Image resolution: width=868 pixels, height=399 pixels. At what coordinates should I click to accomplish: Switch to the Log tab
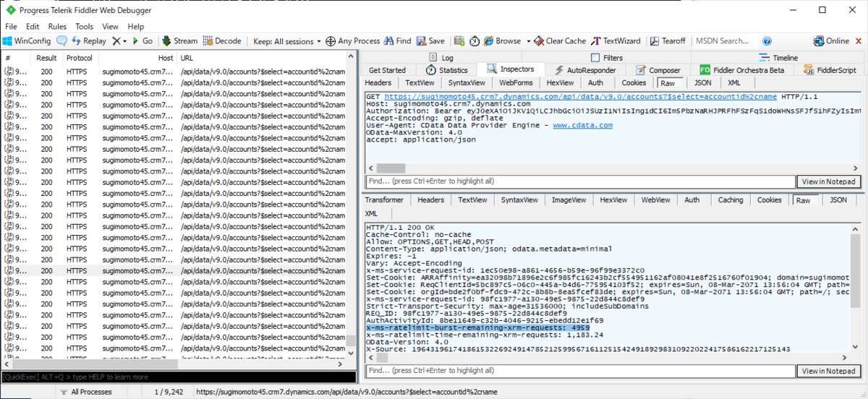point(441,58)
